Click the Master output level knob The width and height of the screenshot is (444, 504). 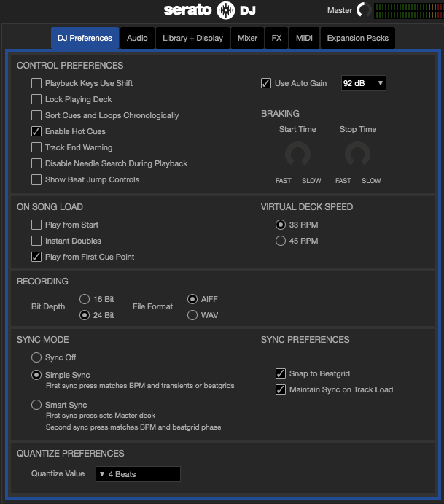click(363, 10)
